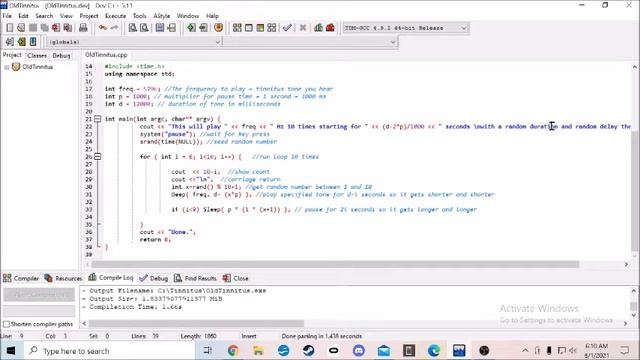
Task: Switch to the Classes tab in the sidebar
Action: pyautogui.click(x=37, y=56)
